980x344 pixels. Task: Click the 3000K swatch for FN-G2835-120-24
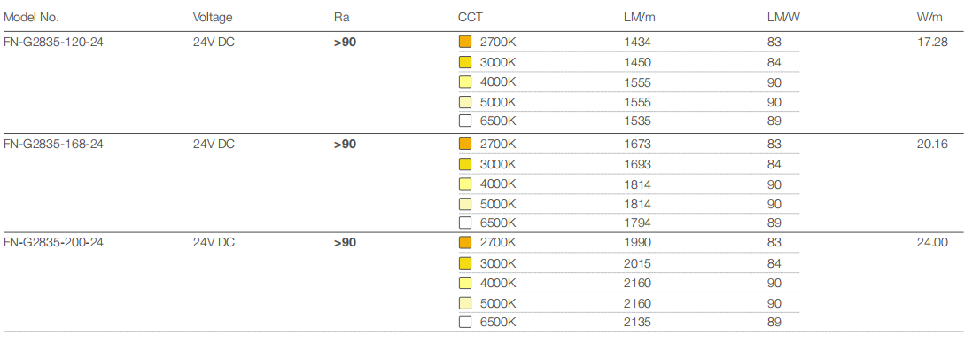point(464,63)
